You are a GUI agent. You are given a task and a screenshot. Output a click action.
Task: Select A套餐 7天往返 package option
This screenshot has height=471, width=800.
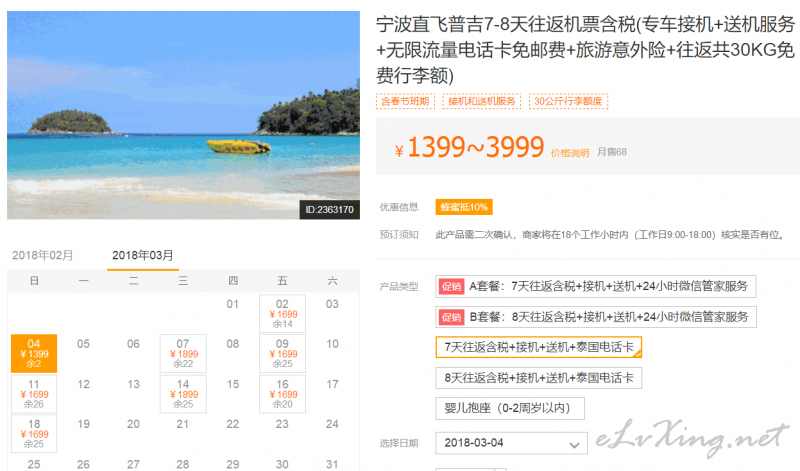tap(595, 286)
